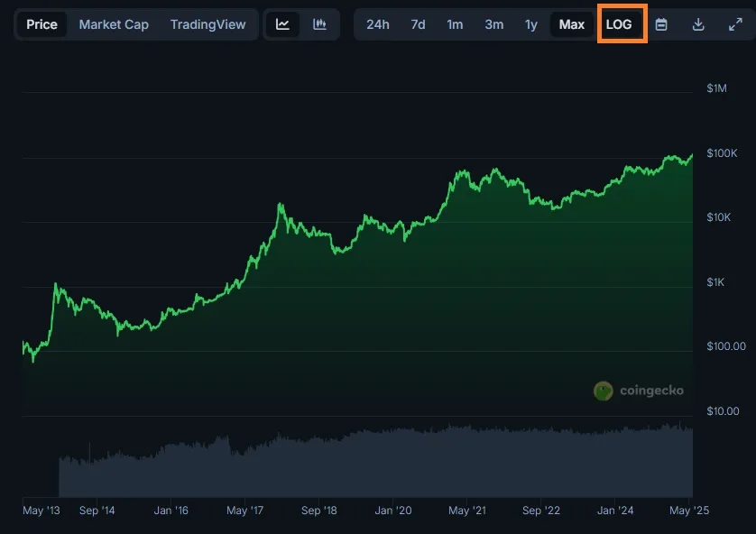The width and height of the screenshot is (756, 534).
Task: Set time range to 24h
Action: (x=377, y=24)
